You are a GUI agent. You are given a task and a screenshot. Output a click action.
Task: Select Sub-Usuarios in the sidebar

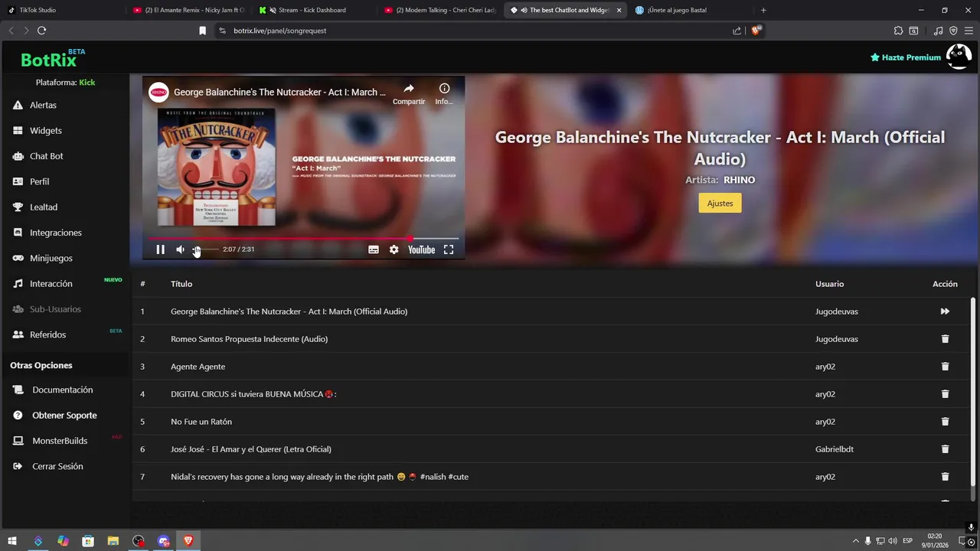(x=55, y=309)
